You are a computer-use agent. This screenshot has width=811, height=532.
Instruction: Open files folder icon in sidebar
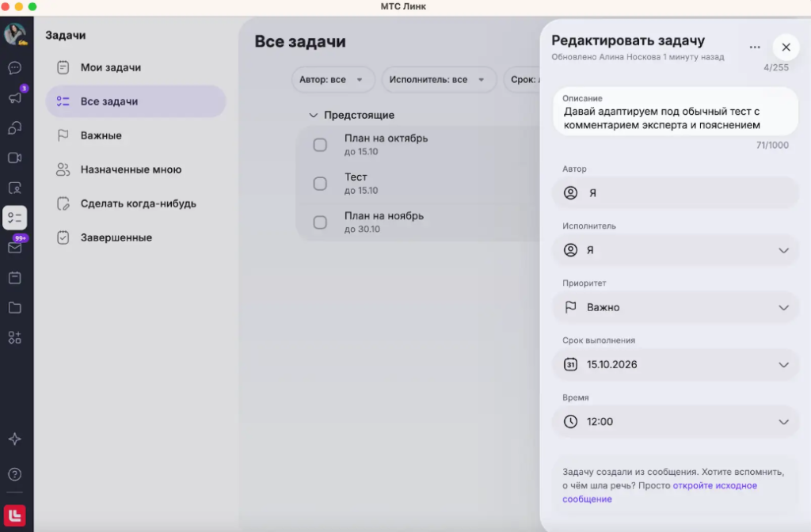(x=15, y=308)
